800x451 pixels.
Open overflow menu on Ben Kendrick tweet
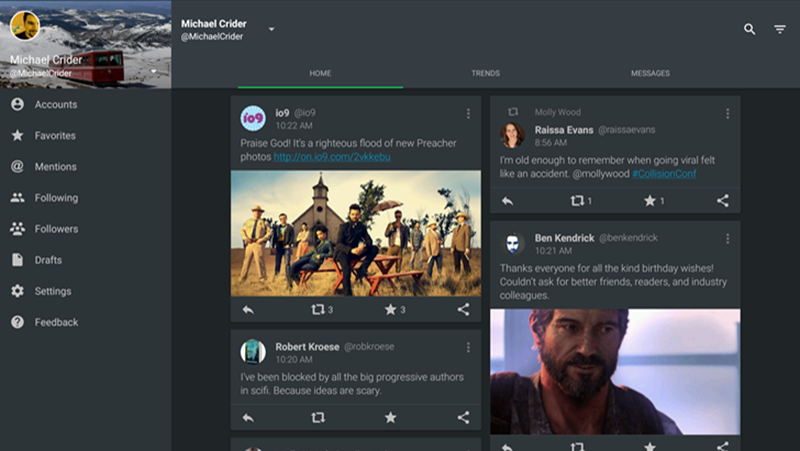click(x=728, y=238)
